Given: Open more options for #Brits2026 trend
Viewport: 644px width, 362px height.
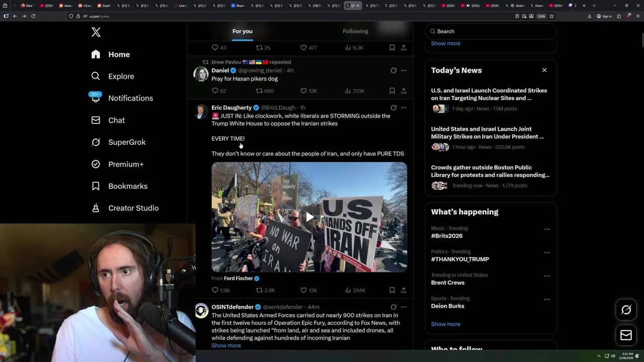Looking at the screenshot, I should (547, 229).
